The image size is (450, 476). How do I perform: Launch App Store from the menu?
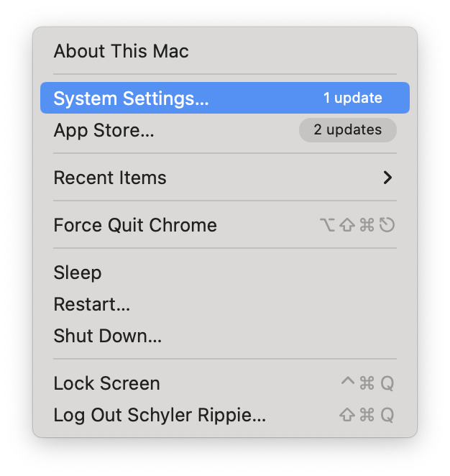[x=104, y=131]
